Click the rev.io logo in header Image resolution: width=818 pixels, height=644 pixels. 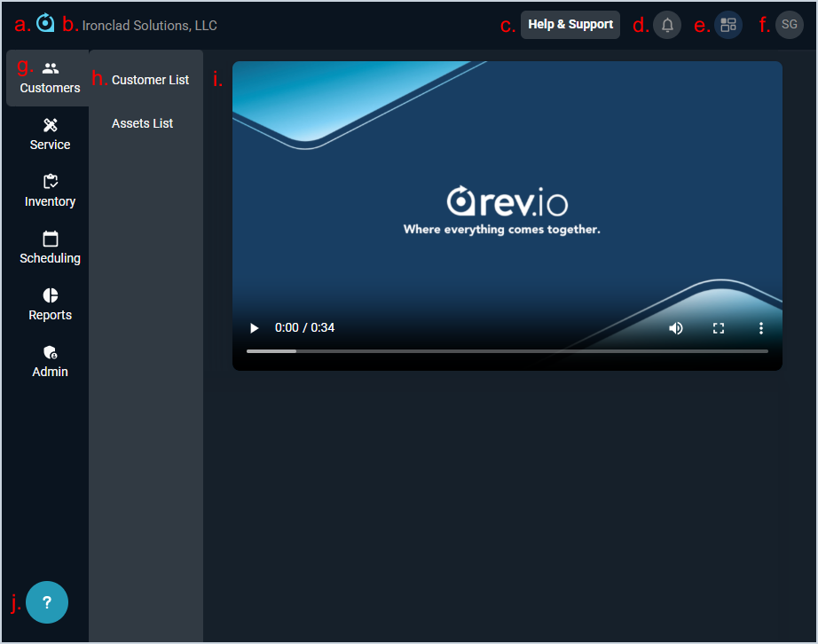(45, 23)
